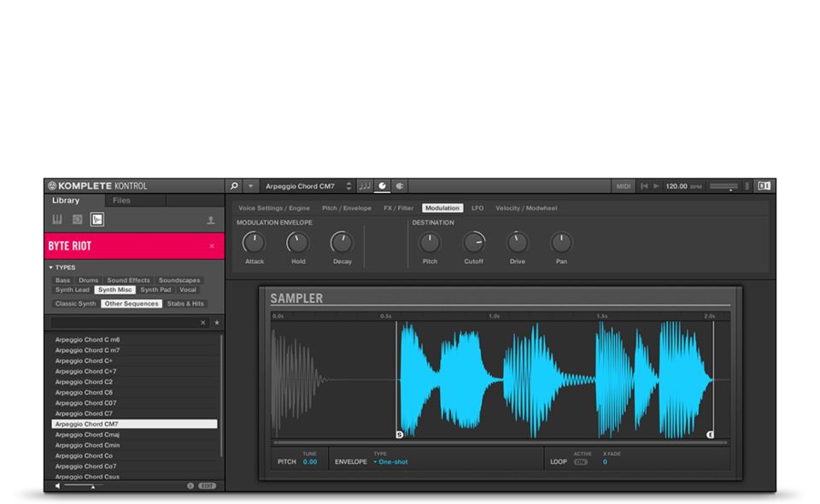Open the envelope type One-shot dropdown

[x=392, y=462]
